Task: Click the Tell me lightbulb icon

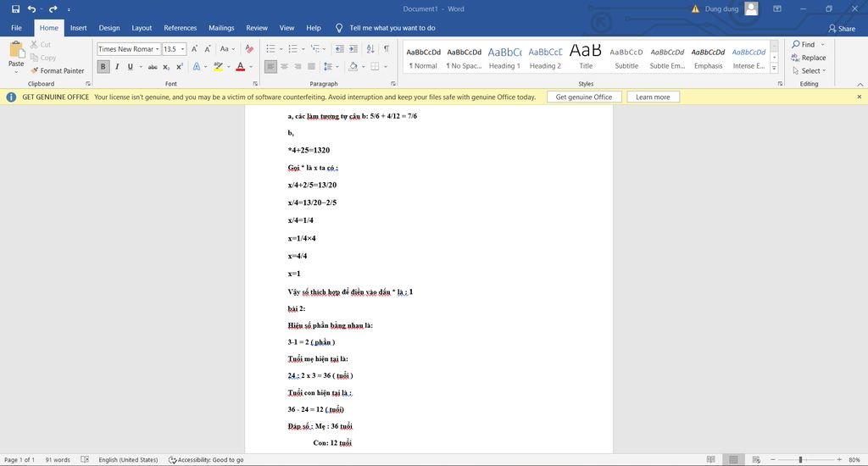Action: tap(339, 28)
